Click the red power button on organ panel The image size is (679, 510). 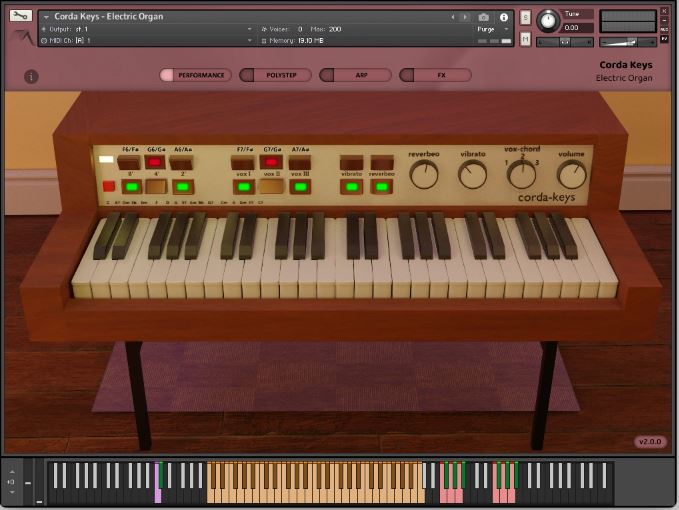pyautogui.click(x=109, y=186)
